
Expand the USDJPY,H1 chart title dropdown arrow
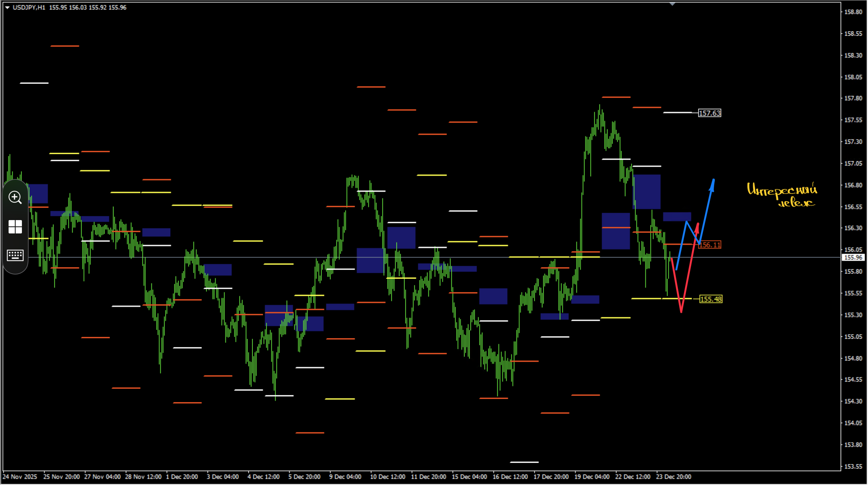tap(7, 7)
